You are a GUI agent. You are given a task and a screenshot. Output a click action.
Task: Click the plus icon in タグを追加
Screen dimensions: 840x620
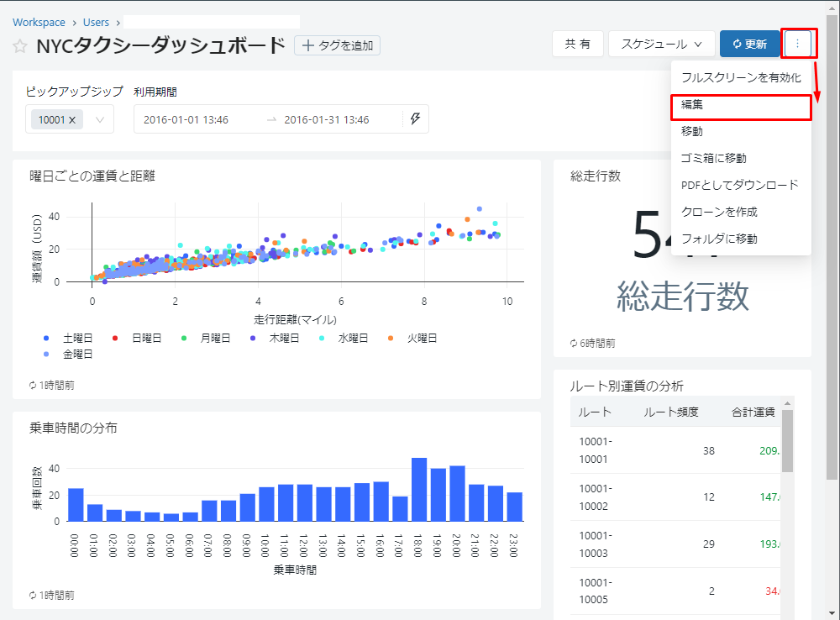[308, 45]
